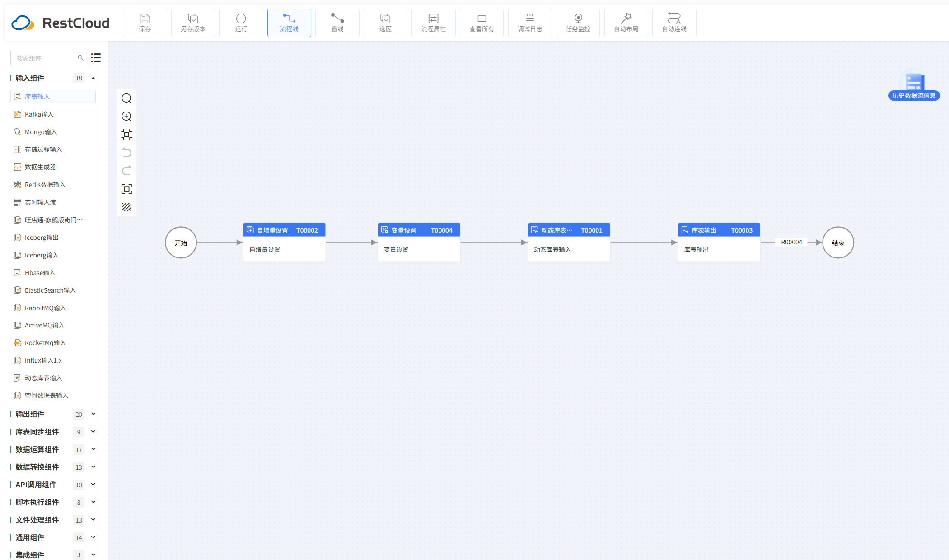Expand the 数据运算组件 section
Image resolution: width=949 pixels, height=560 pixels.
[93, 449]
